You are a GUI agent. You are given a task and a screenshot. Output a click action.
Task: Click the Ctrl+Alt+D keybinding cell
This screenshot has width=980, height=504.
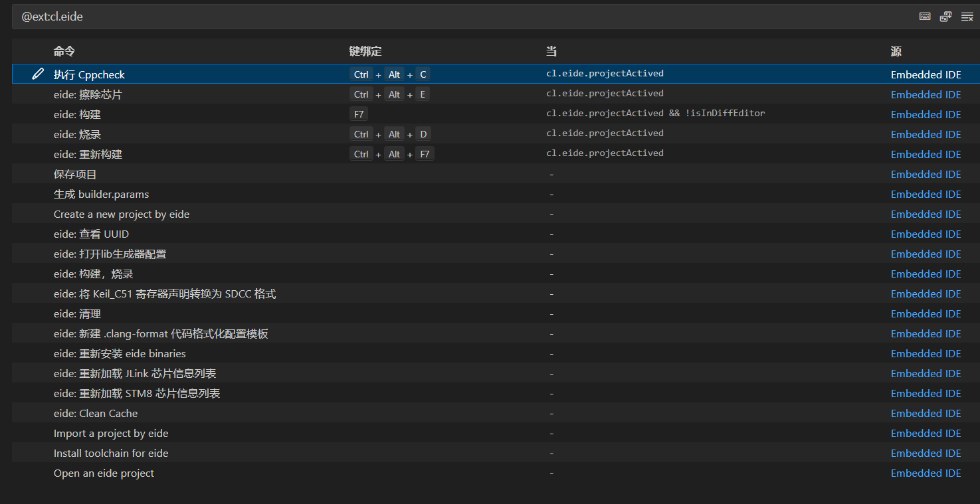(390, 134)
